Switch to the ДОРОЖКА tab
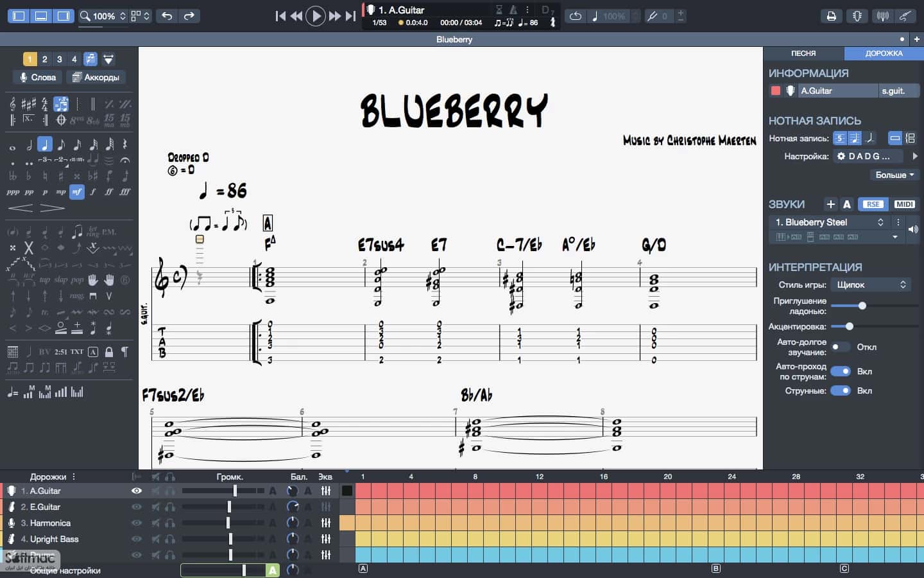This screenshot has height=578, width=924. pos(884,53)
